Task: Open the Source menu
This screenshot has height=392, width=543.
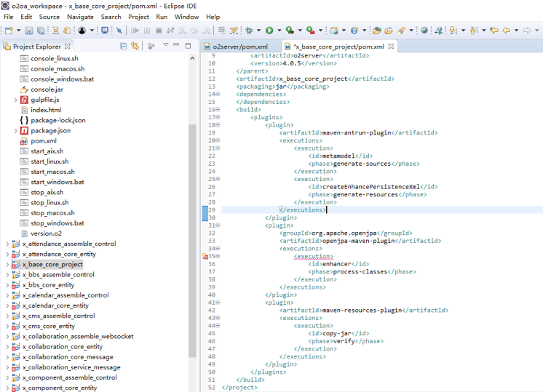Action: [49, 17]
